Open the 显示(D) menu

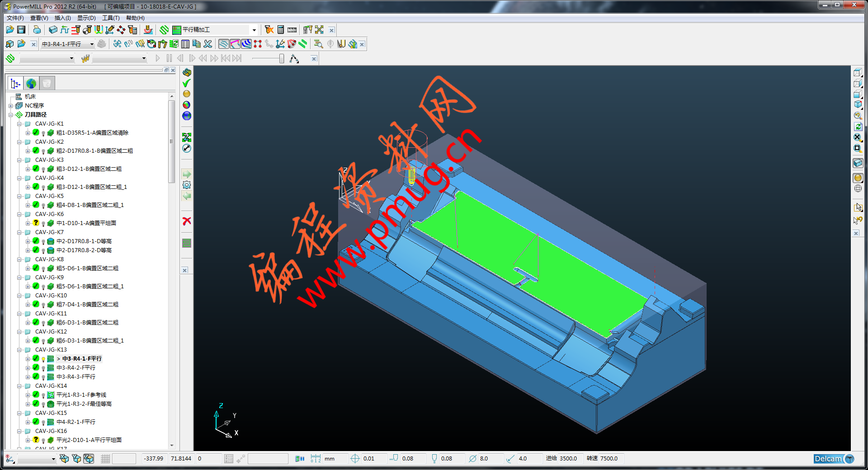tap(86, 18)
